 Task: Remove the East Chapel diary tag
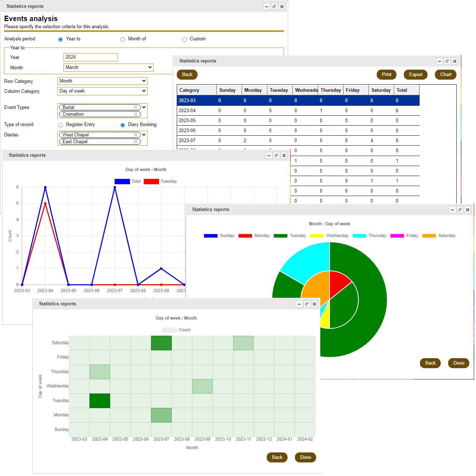pyautogui.click(x=136, y=142)
